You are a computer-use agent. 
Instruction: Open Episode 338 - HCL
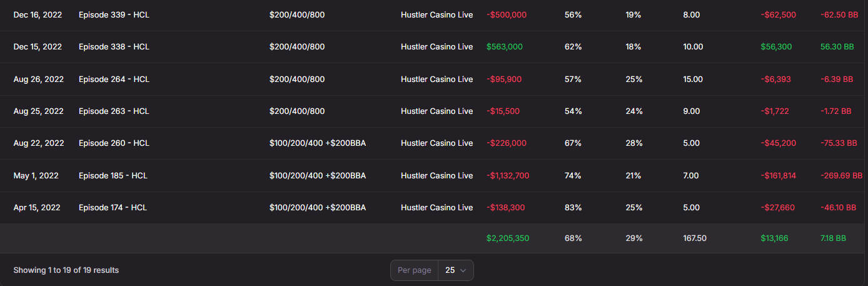(x=114, y=47)
